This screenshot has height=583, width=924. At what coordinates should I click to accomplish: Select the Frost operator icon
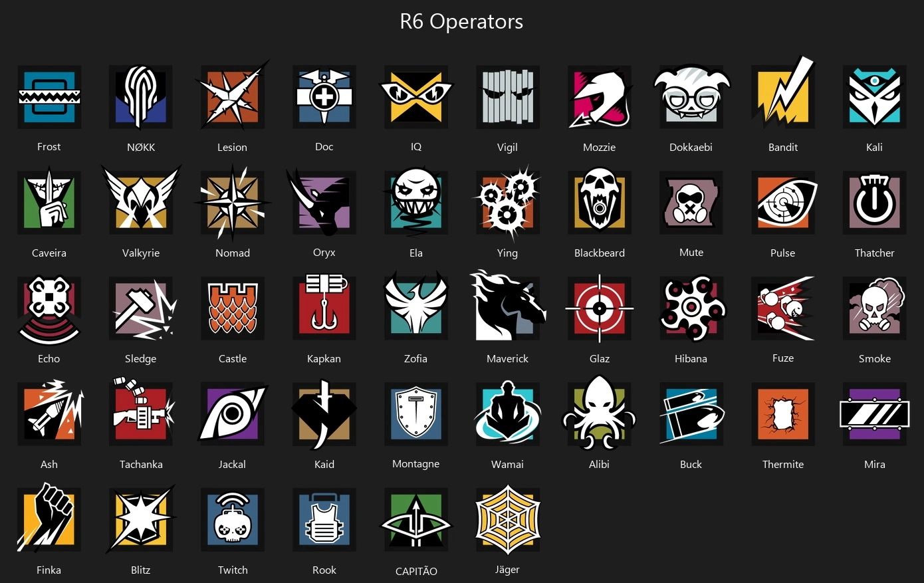click(49, 97)
